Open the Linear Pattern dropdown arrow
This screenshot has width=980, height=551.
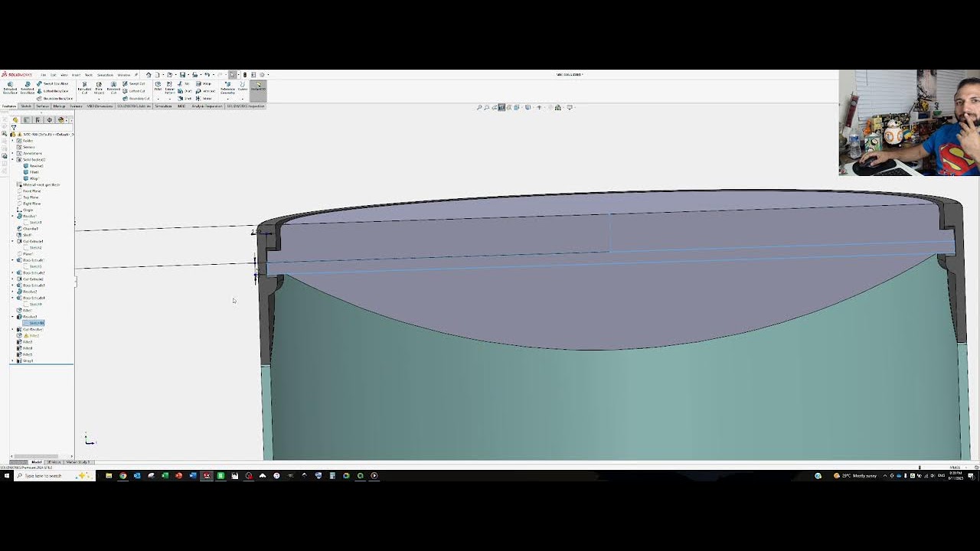click(x=169, y=99)
